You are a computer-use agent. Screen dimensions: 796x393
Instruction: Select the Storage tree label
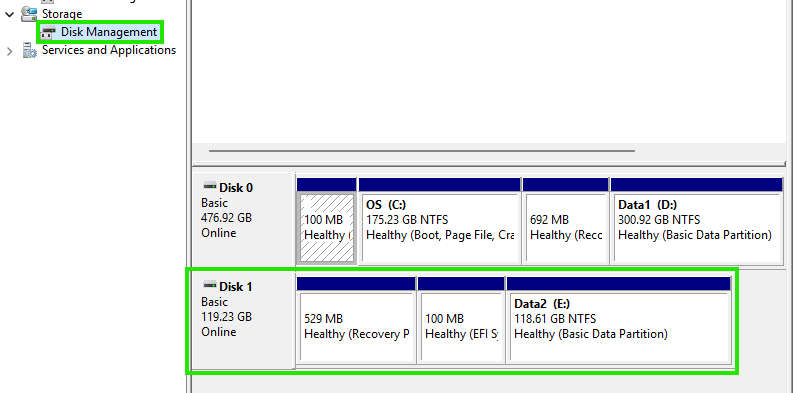(x=62, y=14)
